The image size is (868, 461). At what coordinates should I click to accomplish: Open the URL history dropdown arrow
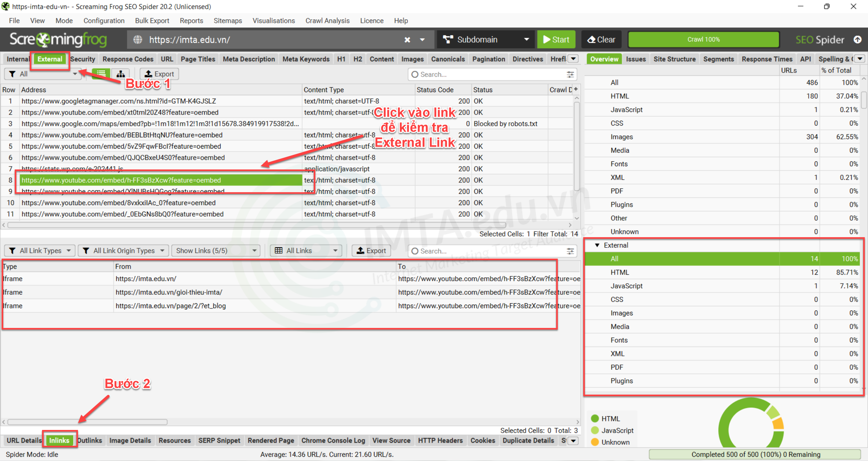(x=422, y=40)
